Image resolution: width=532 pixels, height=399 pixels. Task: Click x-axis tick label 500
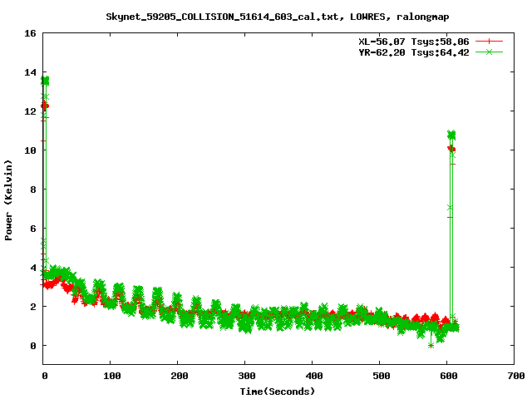point(381,376)
